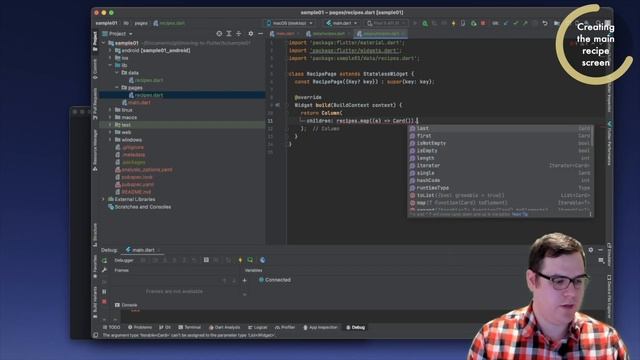Hide the Project tool window
This screenshot has height=360, width=640.
(260, 33)
